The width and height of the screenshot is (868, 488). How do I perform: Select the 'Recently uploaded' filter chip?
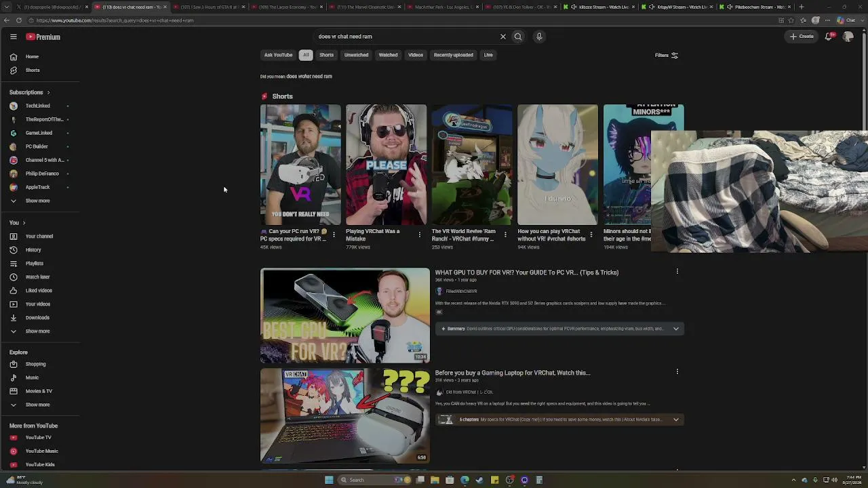453,55
